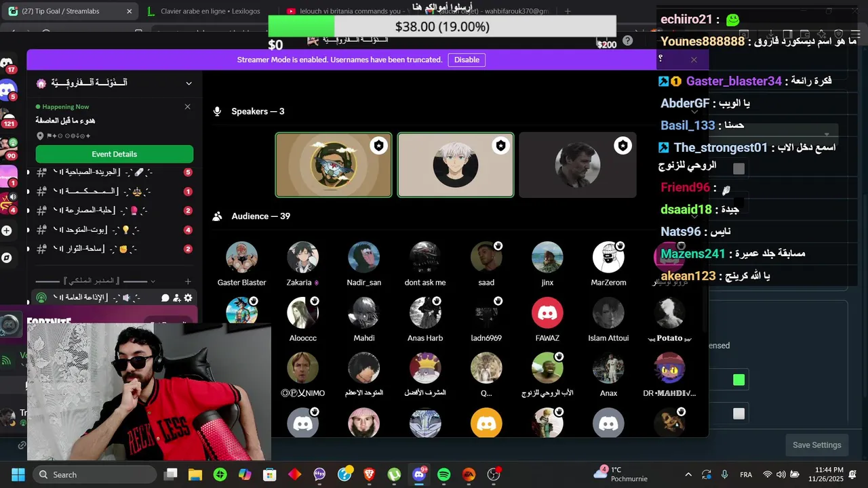Open Brave browser from the taskbar

[369, 474]
